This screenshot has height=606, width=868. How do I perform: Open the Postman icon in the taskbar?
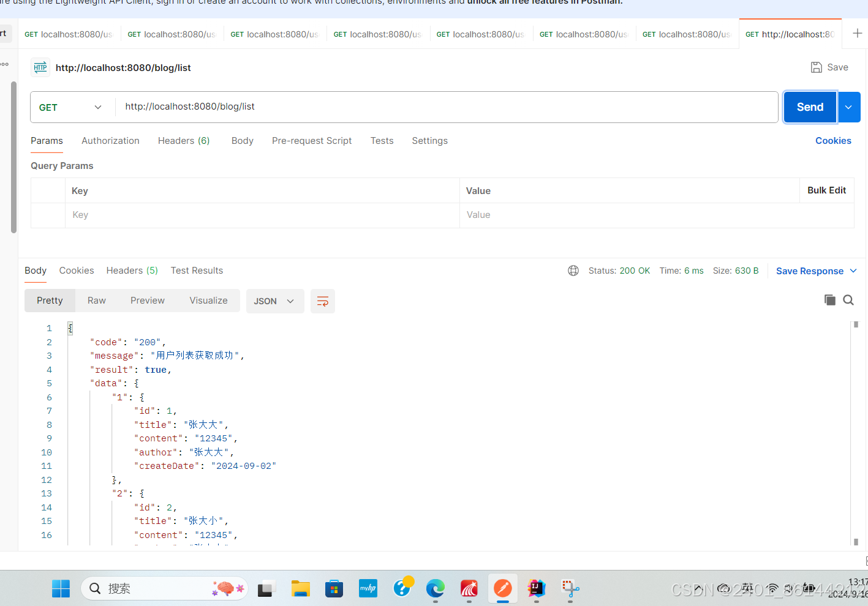click(x=502, y=589)
